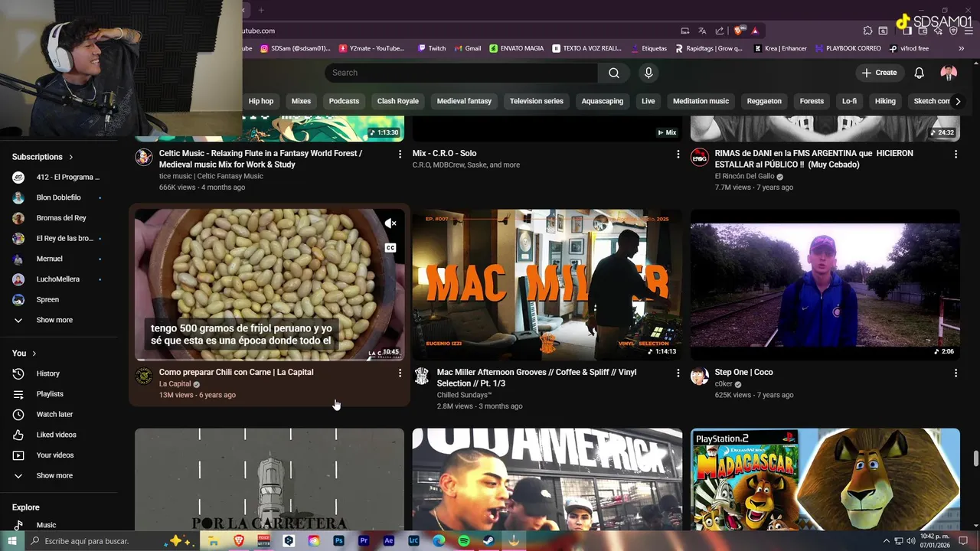Click the YouTube search magnifier button

pyautogui.click(x=614, y=73)
